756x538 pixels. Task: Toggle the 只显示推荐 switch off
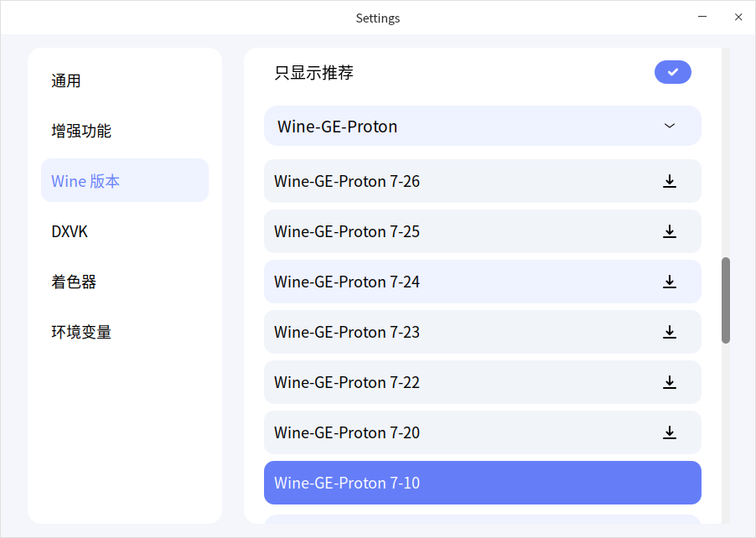click(x=673, y=73)
